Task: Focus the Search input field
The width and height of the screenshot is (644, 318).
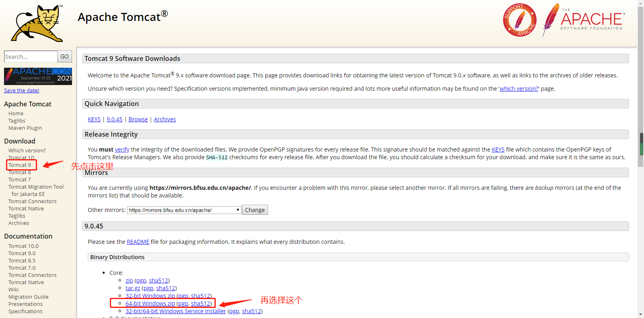Action: click(31, 56)
